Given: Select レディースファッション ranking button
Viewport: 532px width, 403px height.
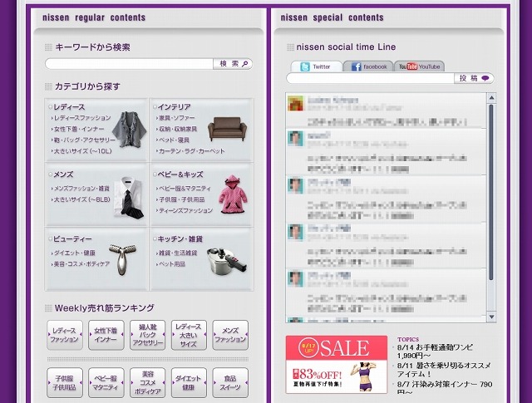Looking at the screenshot, I should (65, 335).
